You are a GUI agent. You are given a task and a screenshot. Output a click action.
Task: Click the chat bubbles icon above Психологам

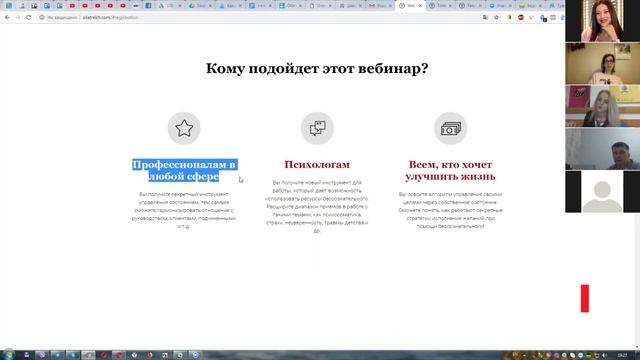pyautogui.click(x=317, y=128)
